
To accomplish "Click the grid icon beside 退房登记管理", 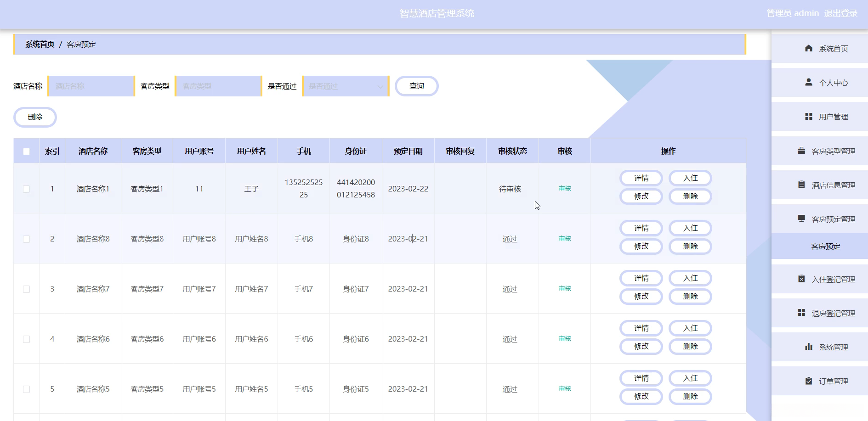I will pyautogui.click(x=801, y=313).
